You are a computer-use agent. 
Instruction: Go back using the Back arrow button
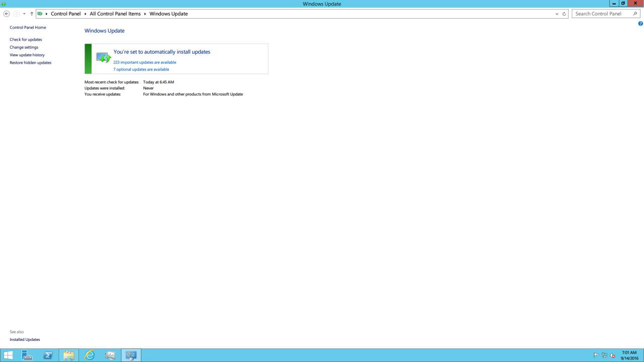click(7, 14)
